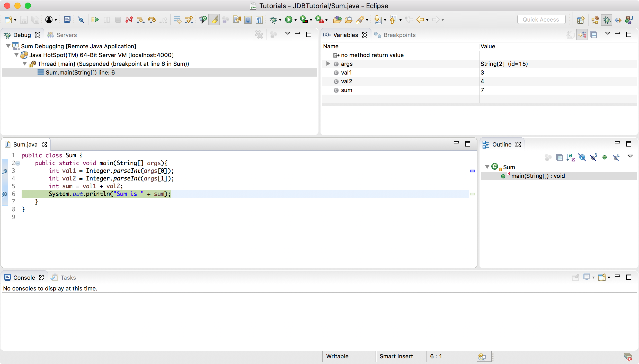Click the Step Over icon
This screenshot has width=639, height=364.
(152, 20)
